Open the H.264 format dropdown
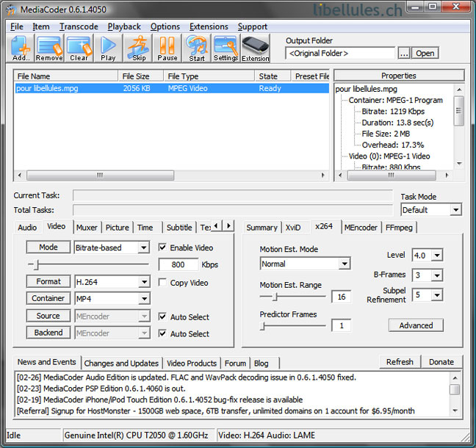Viewport: 476px width, 448px height. click(x=144, y=282)
